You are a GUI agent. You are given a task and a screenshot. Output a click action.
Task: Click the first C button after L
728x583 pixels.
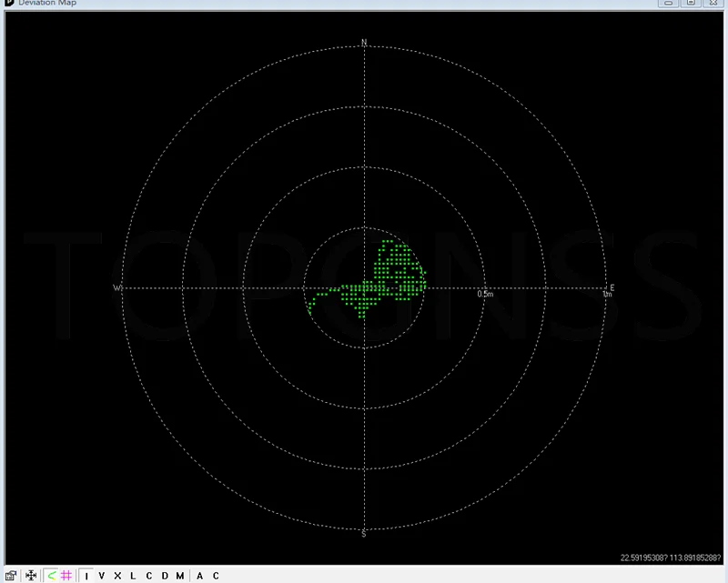tap(149, 576)
